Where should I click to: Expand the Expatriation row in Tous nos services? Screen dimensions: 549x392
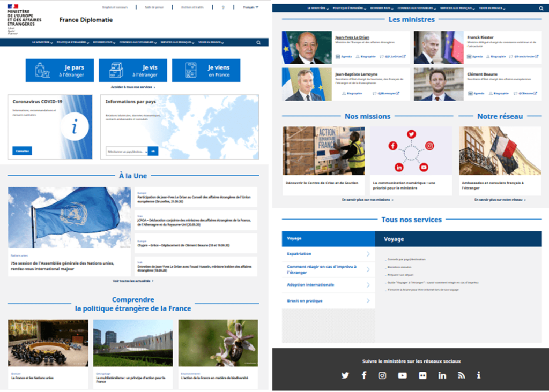coord(328,254)
